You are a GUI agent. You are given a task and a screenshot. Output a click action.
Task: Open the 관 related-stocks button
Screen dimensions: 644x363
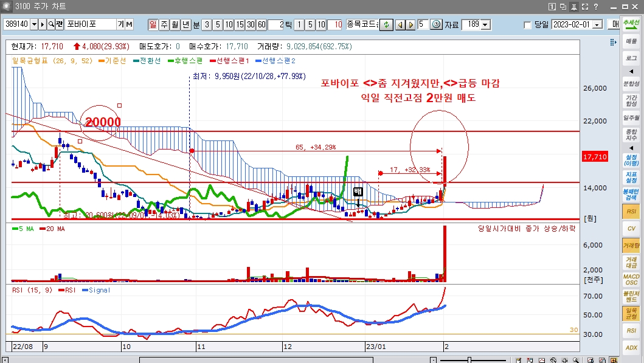tap(59, 24)
